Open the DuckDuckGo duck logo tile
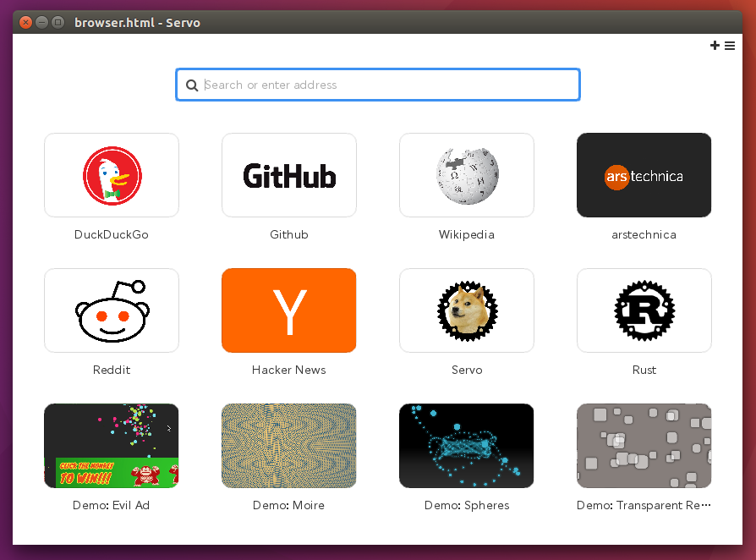756x560 pixels. 112,175
